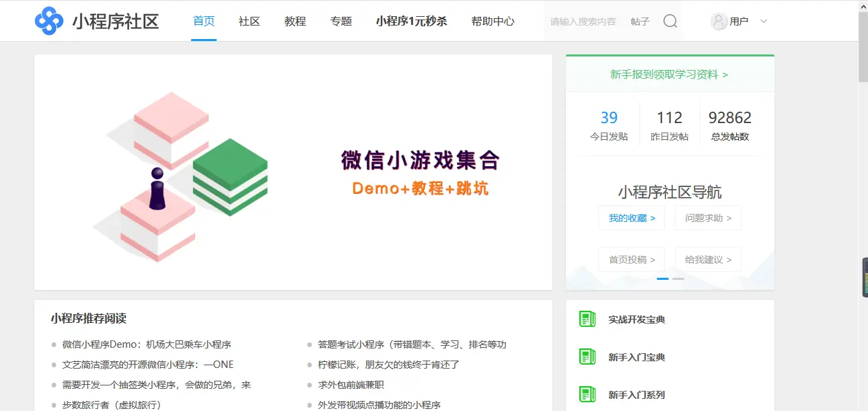
Task: Open the 教程 menu item
Action: 295,21
